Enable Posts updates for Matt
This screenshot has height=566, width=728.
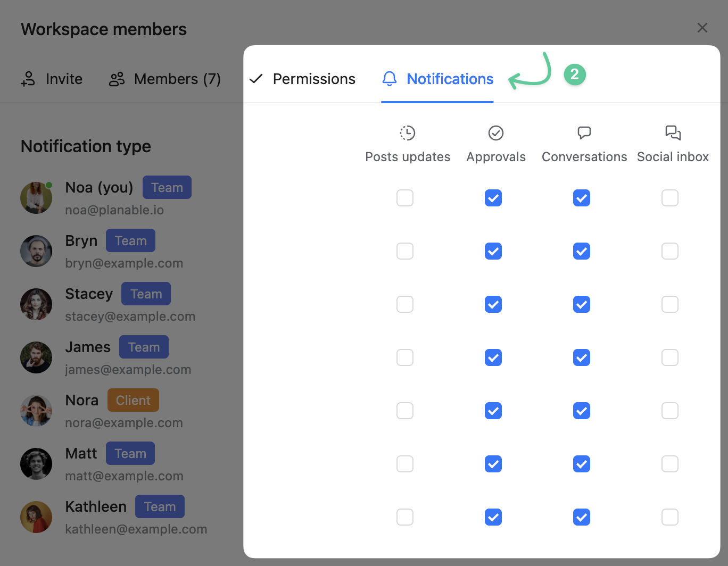click(x=405, y=464)
